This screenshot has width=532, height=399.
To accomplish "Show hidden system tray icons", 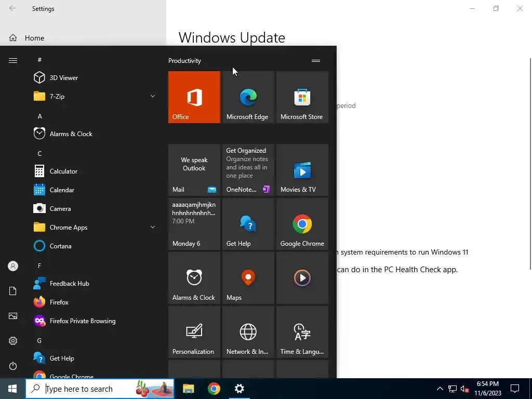I will tap(440, 389).
